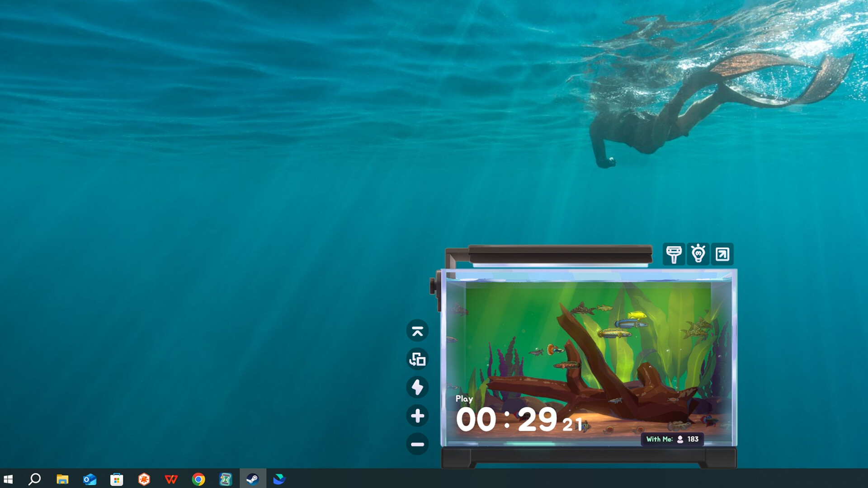The image size is (868, 488).
Task: Click the filter knob on tank side
Action: point(433,286)
